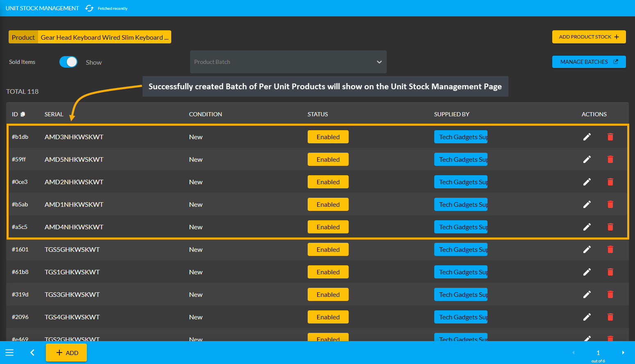Click the SUPPLIED BY column header
The height and width of the screenshot is (364, 635).
(x=452, y=114)
